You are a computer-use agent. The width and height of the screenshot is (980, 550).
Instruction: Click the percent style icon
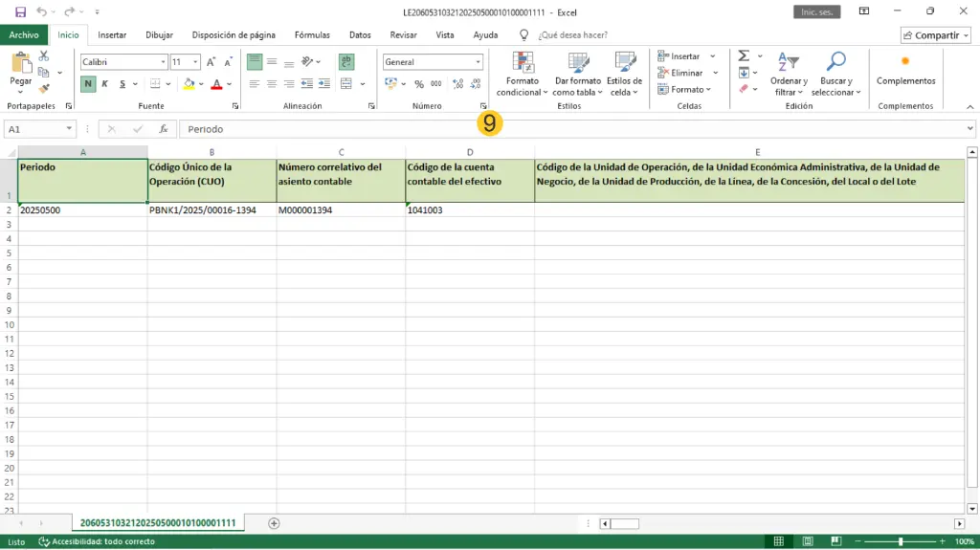click(418, 84)
